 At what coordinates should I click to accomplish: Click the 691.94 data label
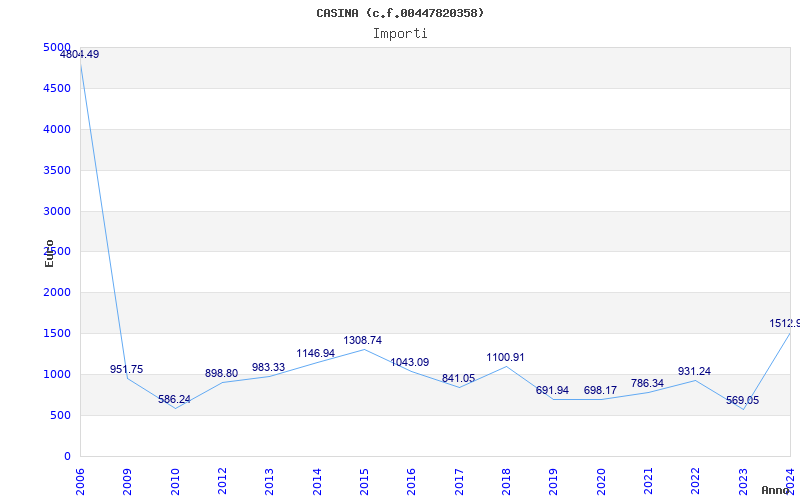pos(552,390)
